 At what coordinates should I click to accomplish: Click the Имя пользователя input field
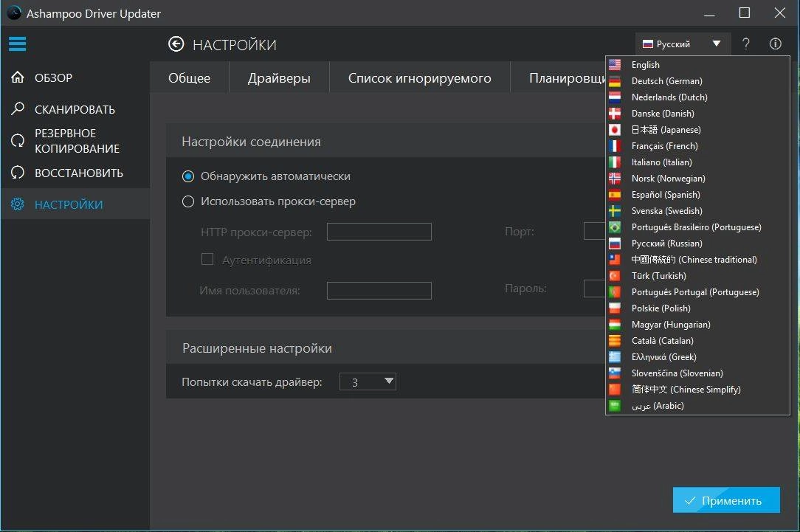[379, 291]
